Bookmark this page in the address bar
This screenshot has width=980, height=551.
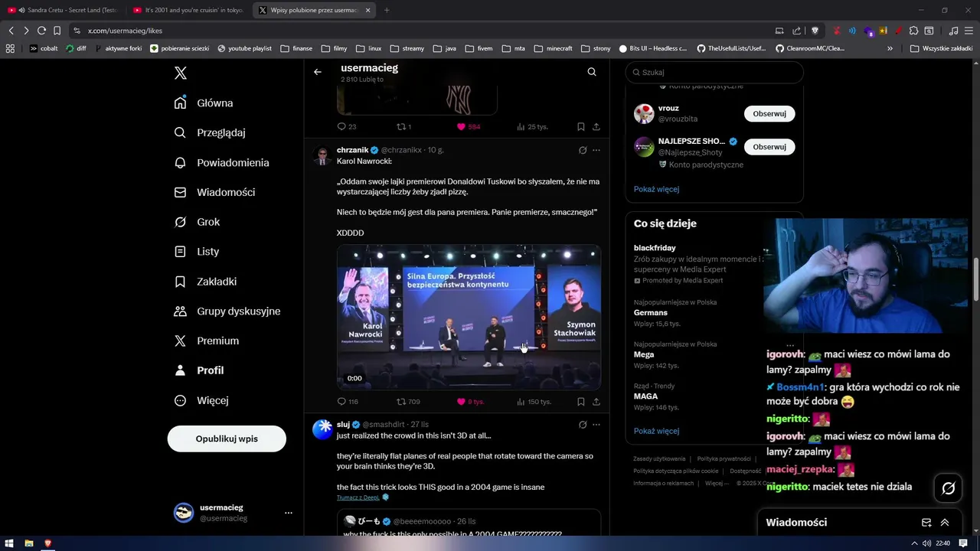pos(57,31)
